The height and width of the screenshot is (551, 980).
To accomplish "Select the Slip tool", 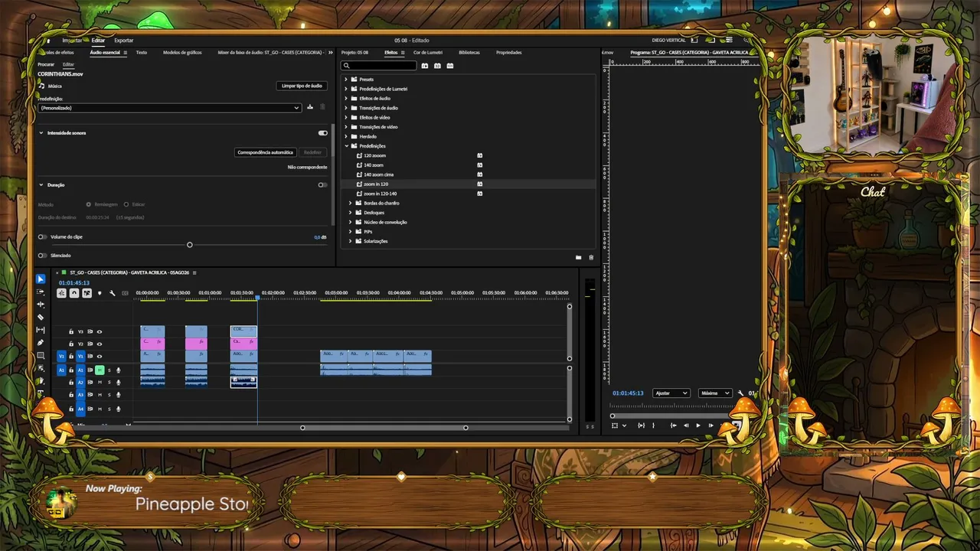I will [41, 330].
